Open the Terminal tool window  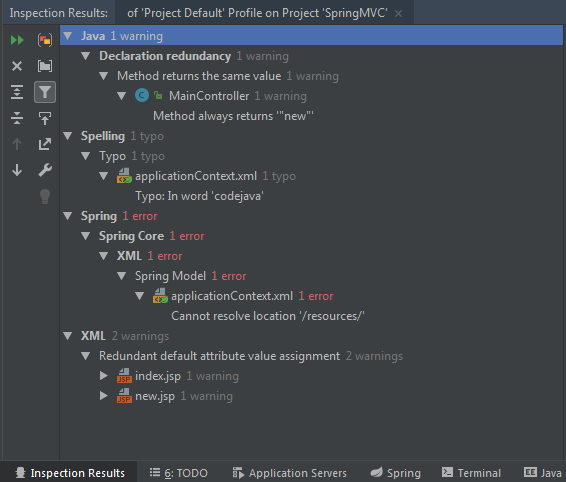pyautogui.click(x=471, y=473)
